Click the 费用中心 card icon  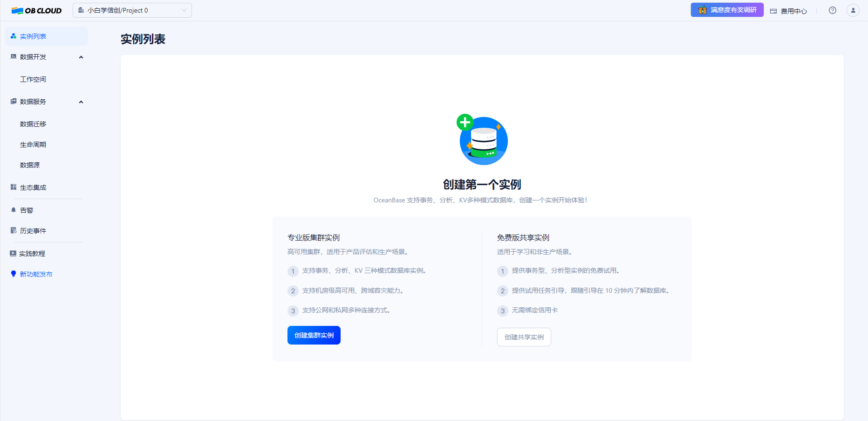click(x=773, y=11)
